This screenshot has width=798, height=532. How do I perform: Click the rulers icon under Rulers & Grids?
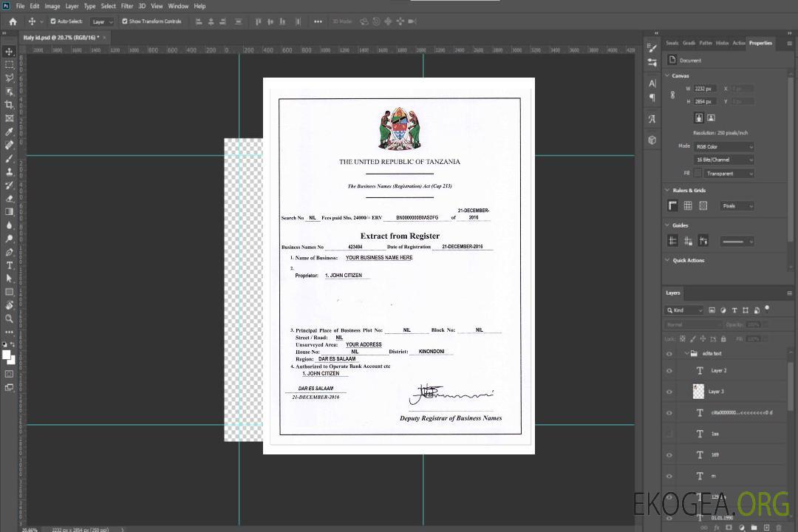[x=672, y=205]
